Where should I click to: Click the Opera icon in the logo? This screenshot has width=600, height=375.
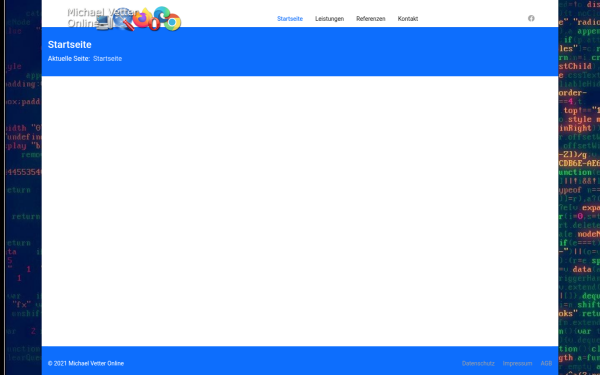click(154, 24)
